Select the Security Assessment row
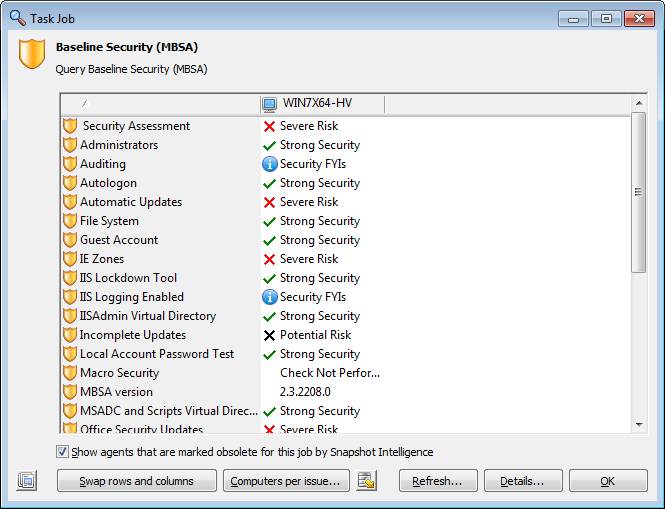Screen dimensions: 665x509 click(x=345, y=126)
